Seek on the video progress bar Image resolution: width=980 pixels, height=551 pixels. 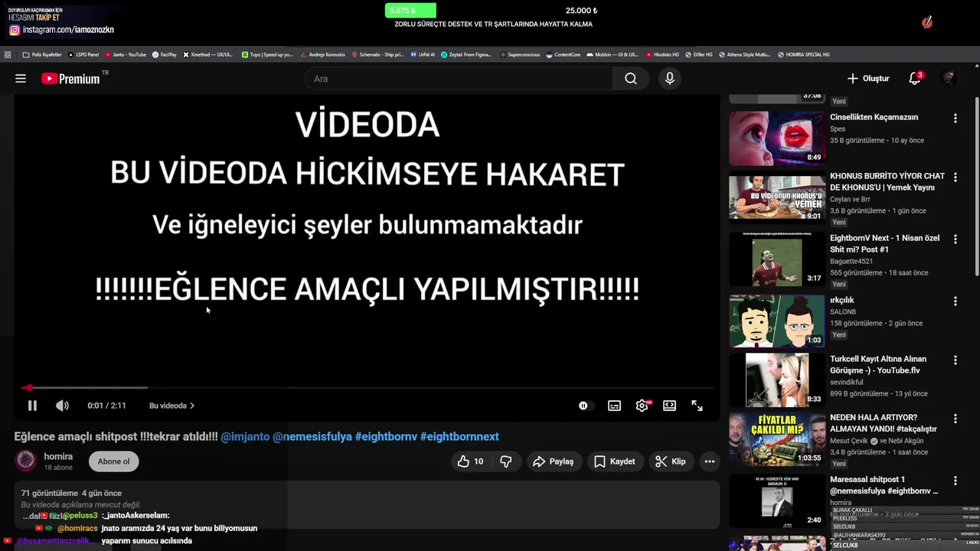click(x=367, y=388)
